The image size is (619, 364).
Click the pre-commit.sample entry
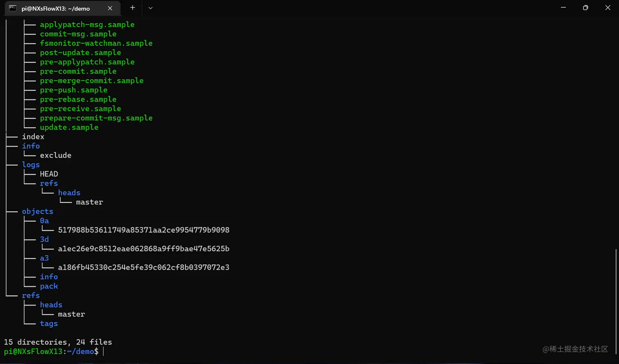click(x=78, y=71)
